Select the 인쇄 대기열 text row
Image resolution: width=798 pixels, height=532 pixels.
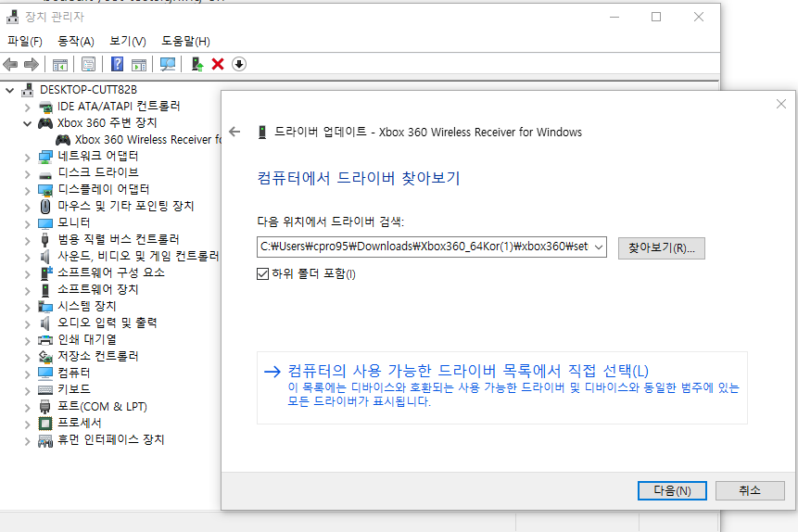tap(87, 339)
